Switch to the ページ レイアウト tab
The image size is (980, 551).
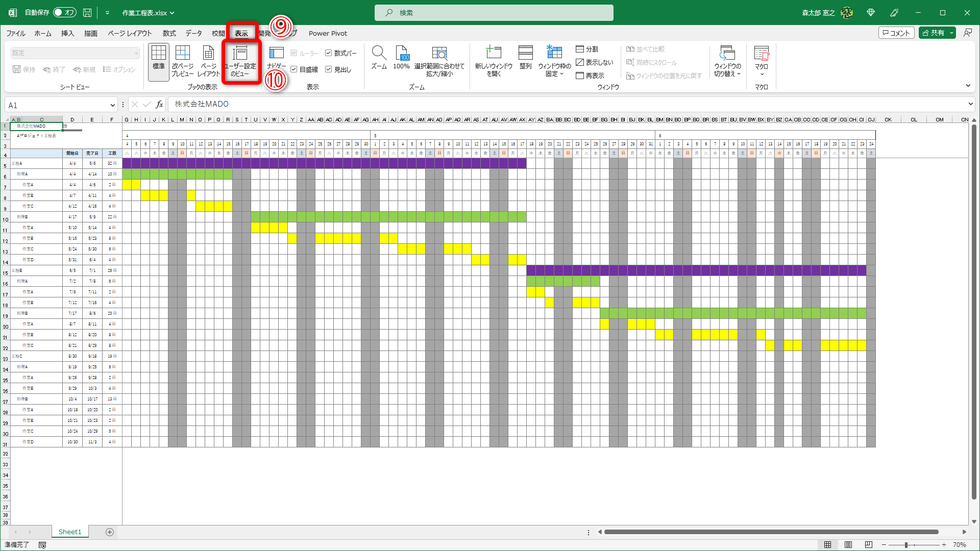coord(130,33)
